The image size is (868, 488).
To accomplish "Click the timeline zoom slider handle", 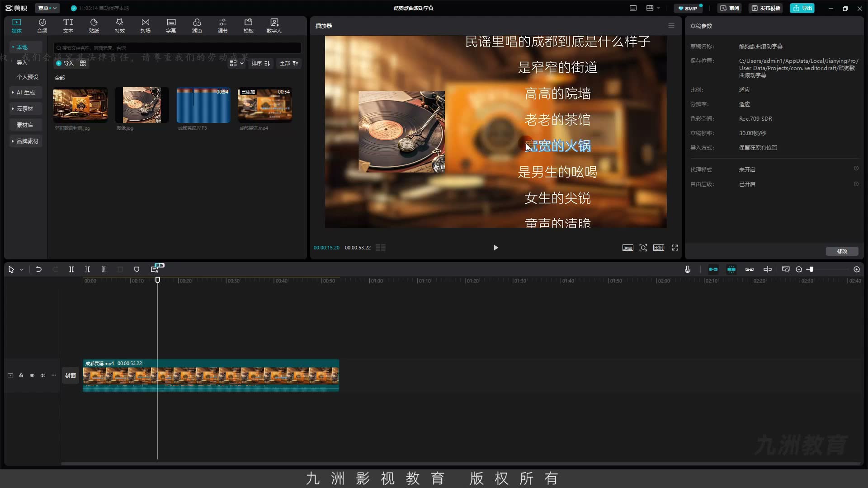I will (x=811, y=269).
